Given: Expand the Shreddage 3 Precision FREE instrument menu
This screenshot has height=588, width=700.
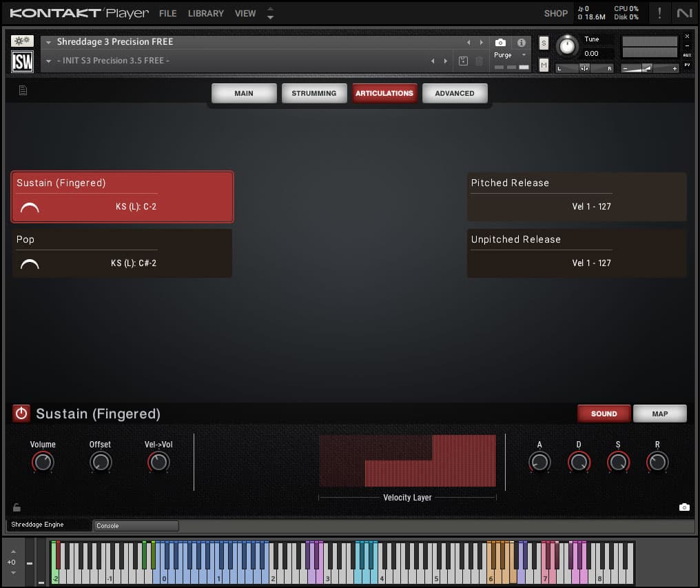Looking at the screenshot, I should point(48,43).
